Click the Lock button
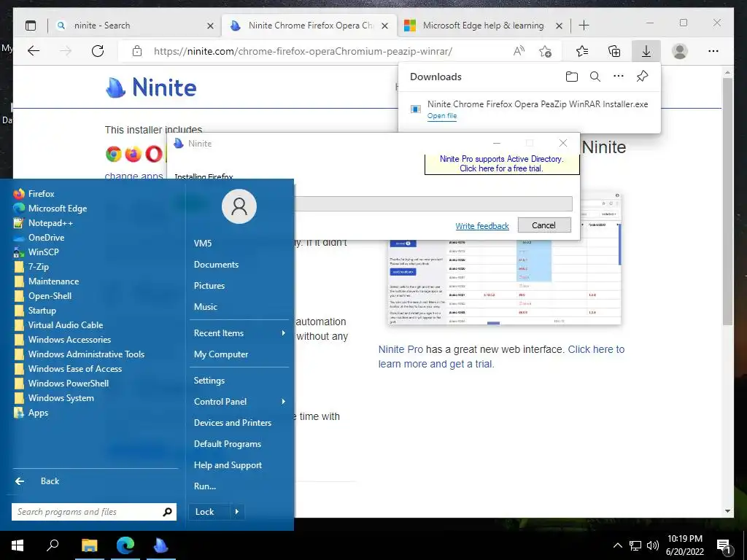This screenshot has width=747, height=560. (x=209, y=512)
